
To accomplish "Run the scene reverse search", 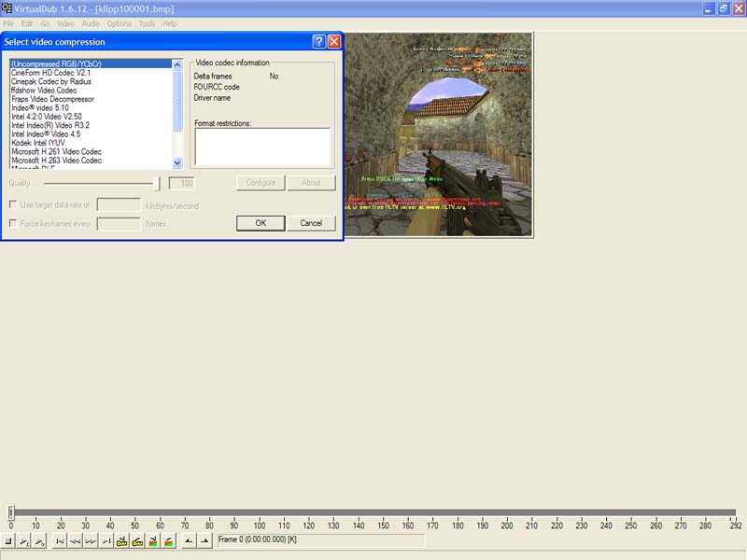I will (153, 541).
